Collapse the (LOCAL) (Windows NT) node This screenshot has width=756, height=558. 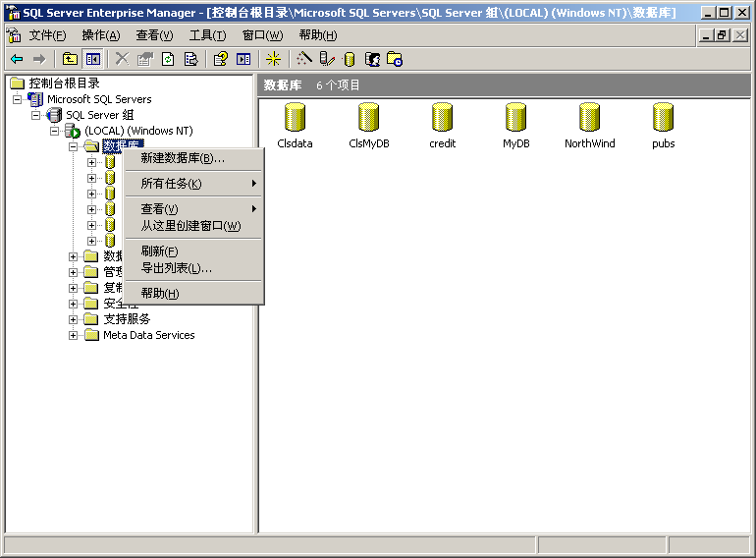(x=54, y=131)
